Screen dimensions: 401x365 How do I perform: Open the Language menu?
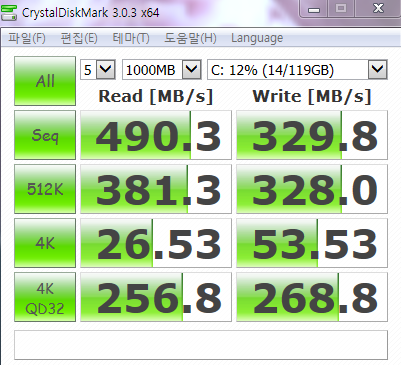coord(257,38)
